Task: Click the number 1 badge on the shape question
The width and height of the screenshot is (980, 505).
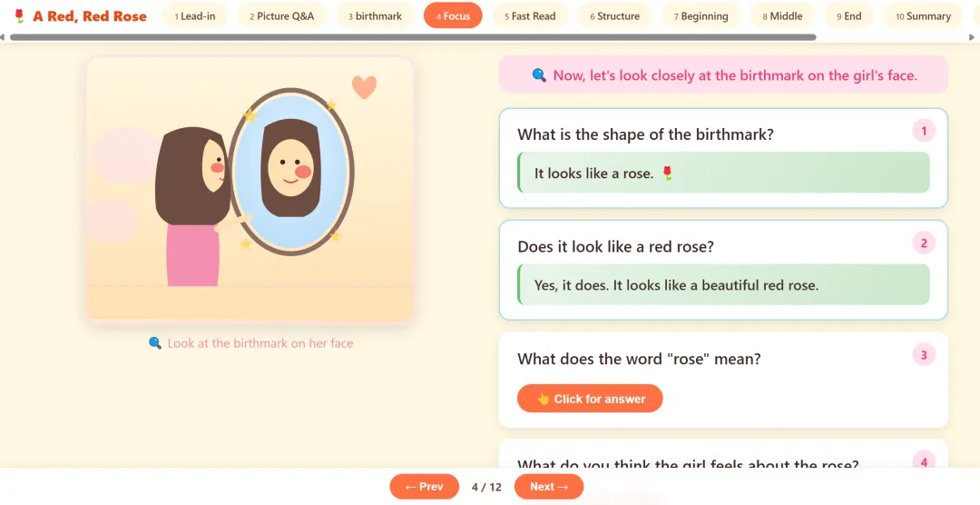Action: (924, 131)
